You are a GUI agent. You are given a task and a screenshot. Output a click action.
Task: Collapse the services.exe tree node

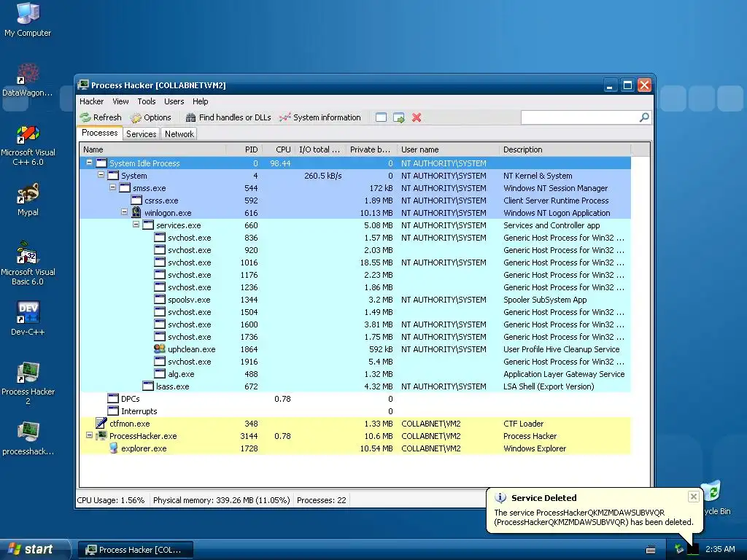click(136, 225)
